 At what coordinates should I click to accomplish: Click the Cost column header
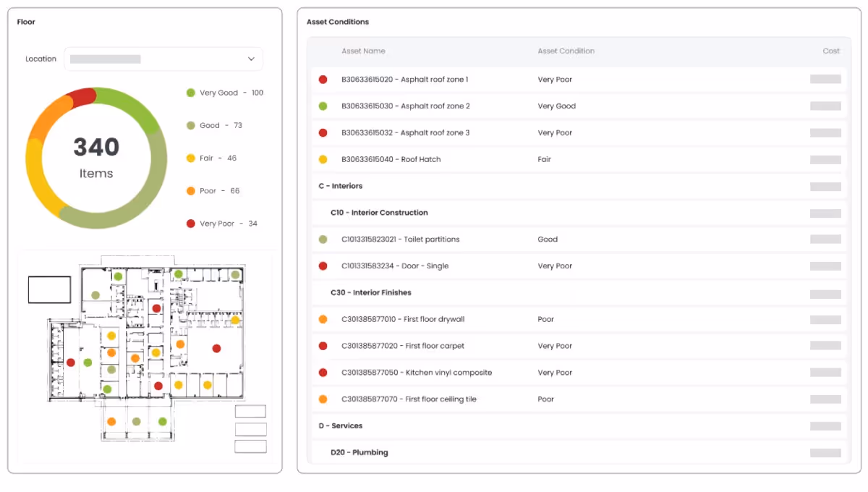(x=830, y=51)
